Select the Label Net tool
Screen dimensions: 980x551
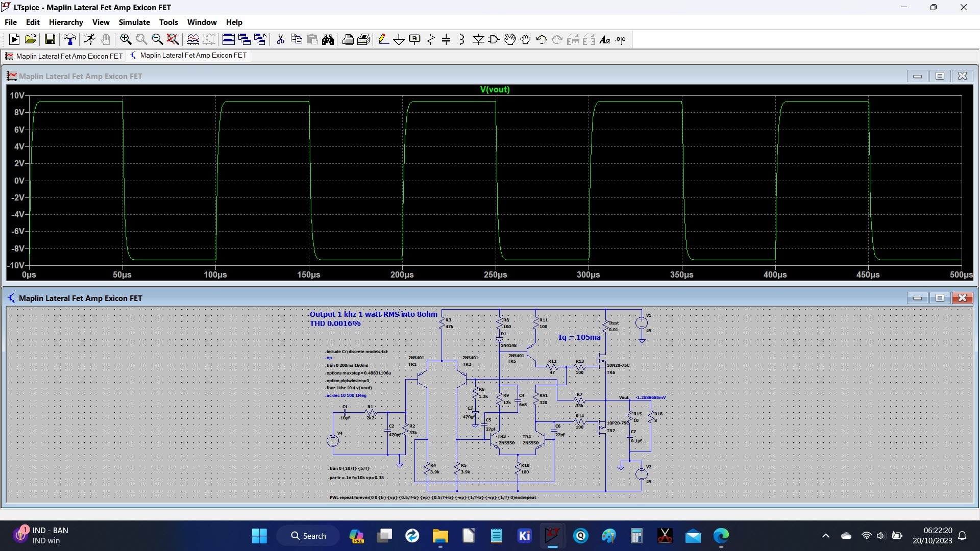pos(415,39)
